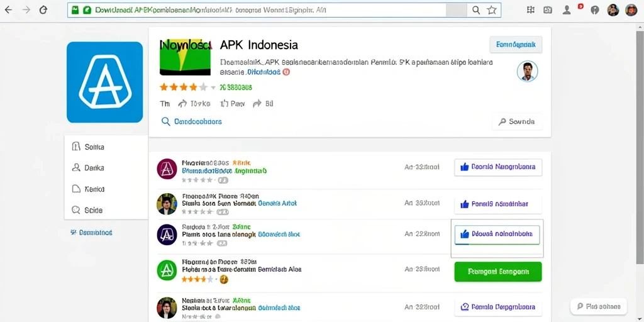Click the red-background avatar in the bottom list row
644x322 pixels.
click(x=167, y=308)
